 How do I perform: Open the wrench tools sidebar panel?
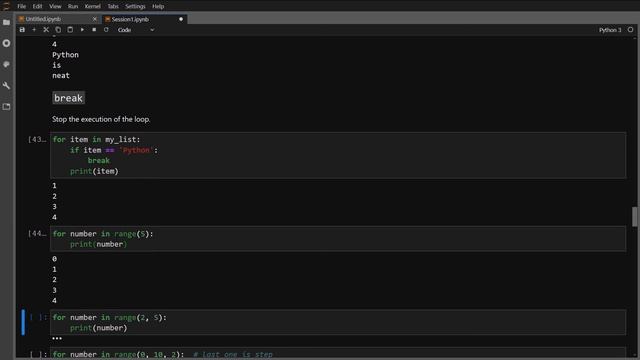click(x=7, y=86)
